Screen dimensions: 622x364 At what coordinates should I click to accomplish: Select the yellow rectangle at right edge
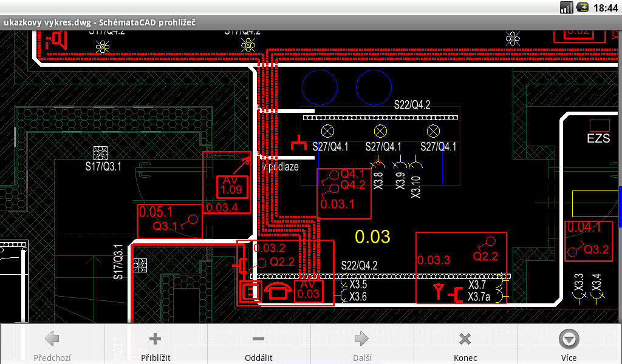click(595, 204)
